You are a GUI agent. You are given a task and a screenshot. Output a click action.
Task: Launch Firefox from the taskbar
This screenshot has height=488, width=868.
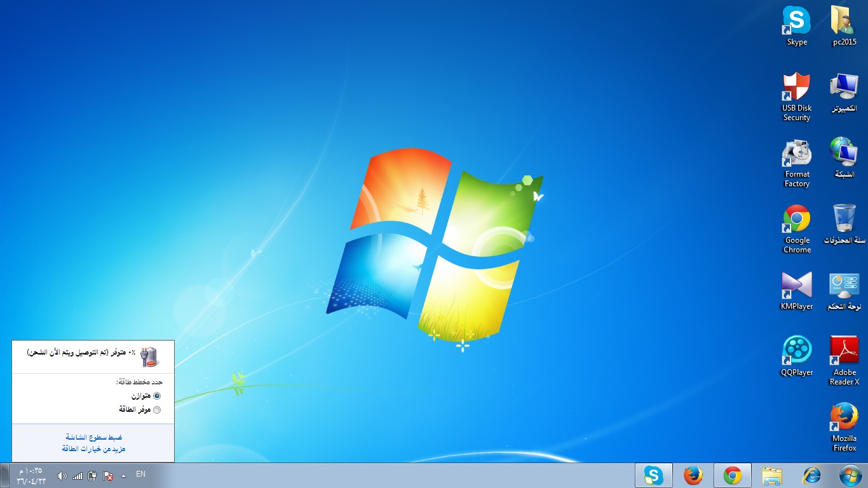click(693, 475)
